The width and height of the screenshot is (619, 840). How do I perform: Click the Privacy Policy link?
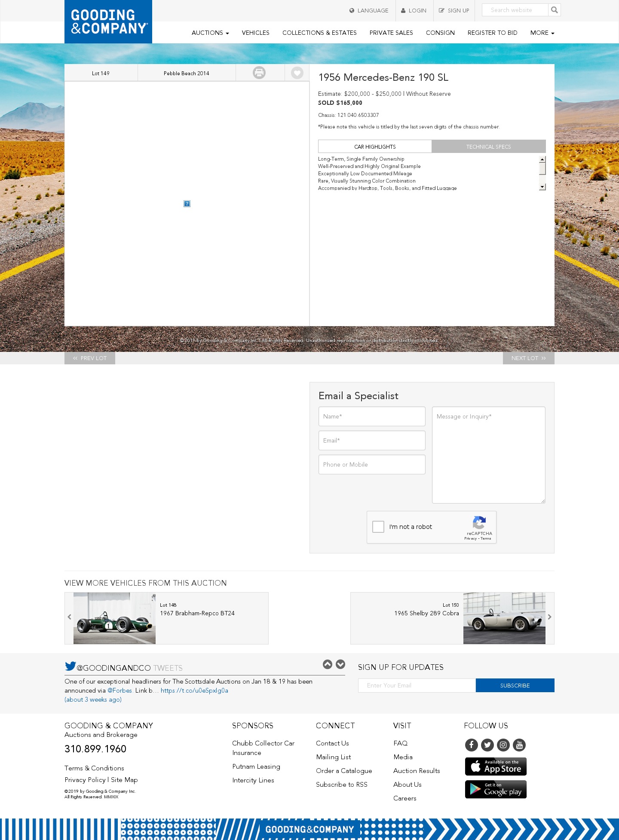click(85, 780)
